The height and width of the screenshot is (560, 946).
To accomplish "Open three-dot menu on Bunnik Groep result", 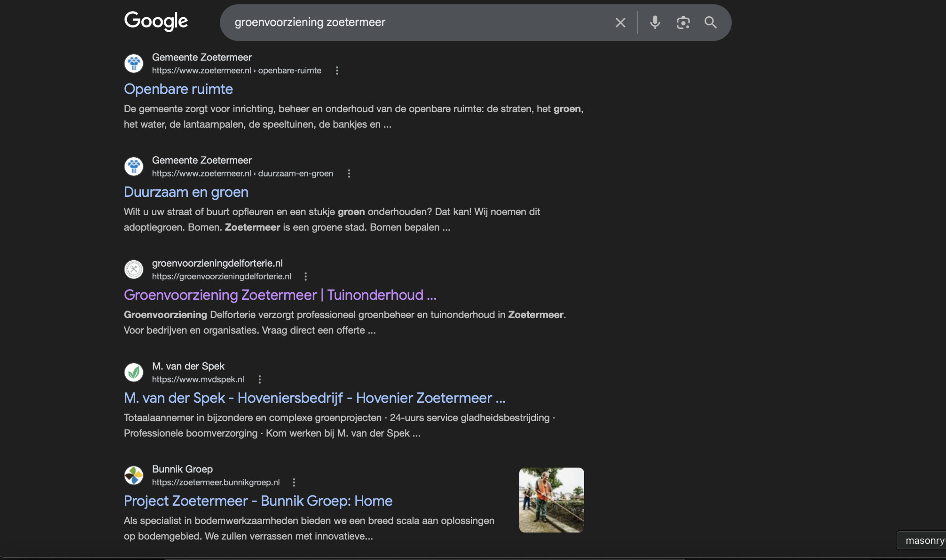I will click(x=294, y=482).
